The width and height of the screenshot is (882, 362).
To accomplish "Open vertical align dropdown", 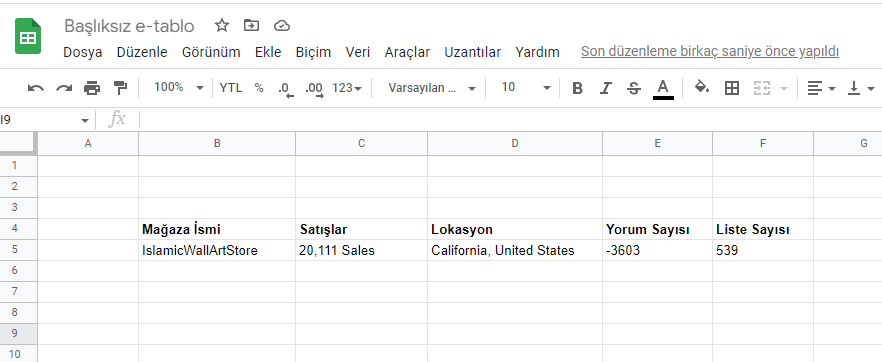I will [861, 88].
